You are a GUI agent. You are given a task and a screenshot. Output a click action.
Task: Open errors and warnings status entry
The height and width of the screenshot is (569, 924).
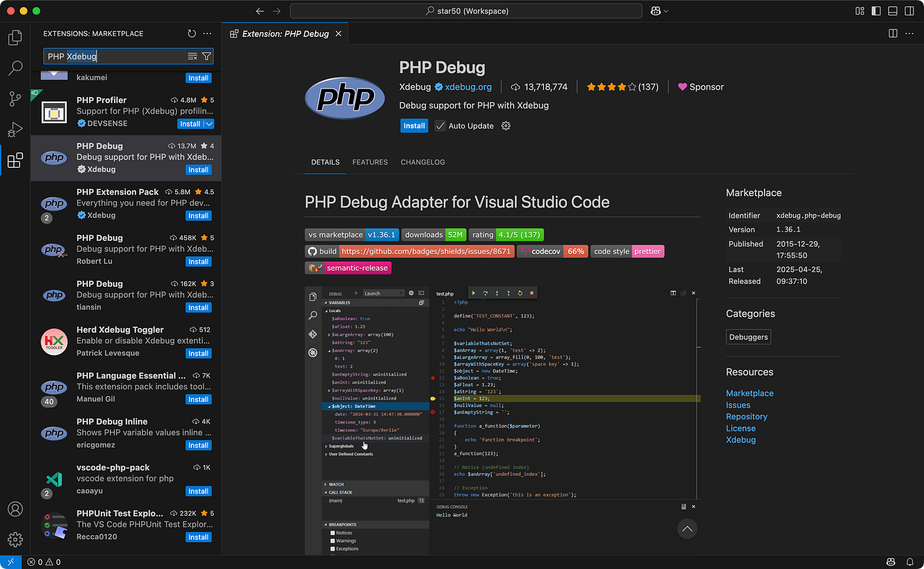tap(44, 562)
